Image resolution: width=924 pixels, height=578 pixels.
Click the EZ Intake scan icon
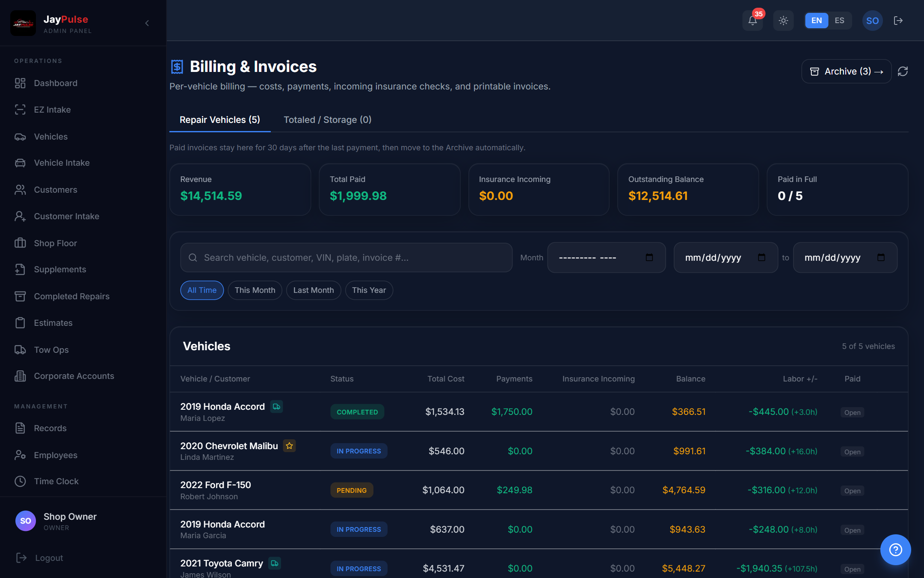pos(20,110)
